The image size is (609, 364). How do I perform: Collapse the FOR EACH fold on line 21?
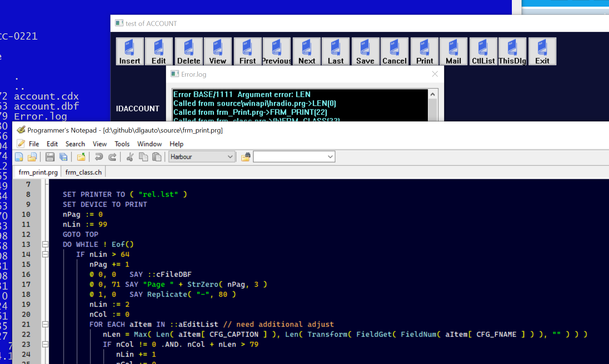pos(45,324)
